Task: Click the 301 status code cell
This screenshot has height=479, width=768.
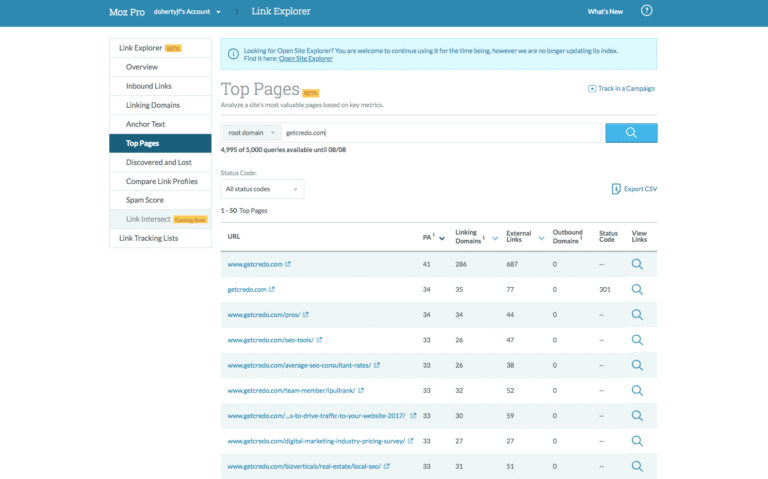Action: 604,289
